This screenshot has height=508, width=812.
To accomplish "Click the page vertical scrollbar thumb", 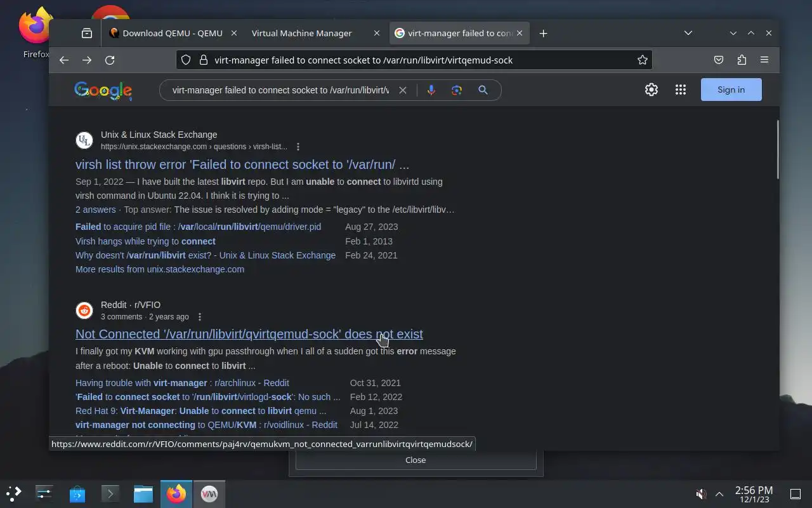I will pos(777,149).
